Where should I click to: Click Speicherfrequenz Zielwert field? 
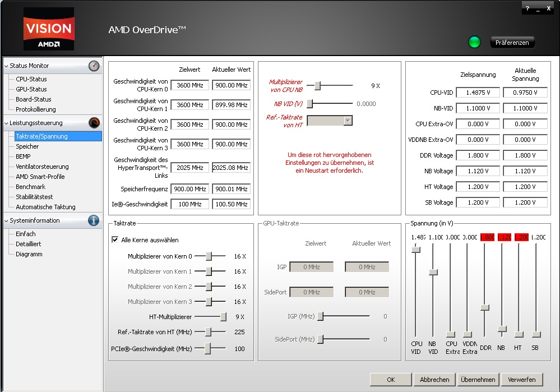pos(189,188)
